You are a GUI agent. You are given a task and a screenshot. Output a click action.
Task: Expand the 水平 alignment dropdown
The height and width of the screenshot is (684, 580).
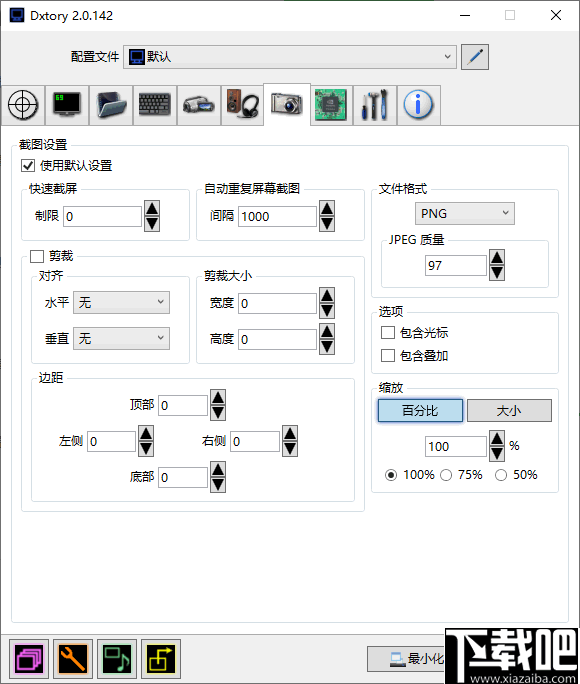click(x=121, y=302)
